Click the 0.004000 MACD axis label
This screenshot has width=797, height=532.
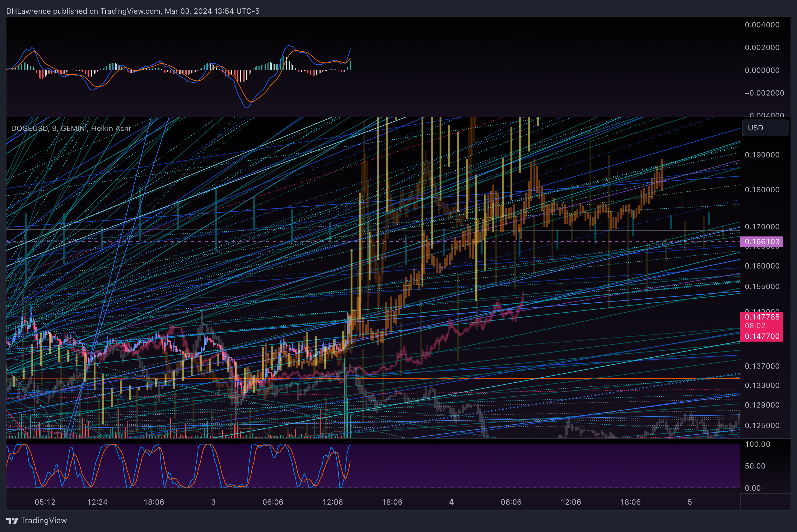click(x=762, y=25)
